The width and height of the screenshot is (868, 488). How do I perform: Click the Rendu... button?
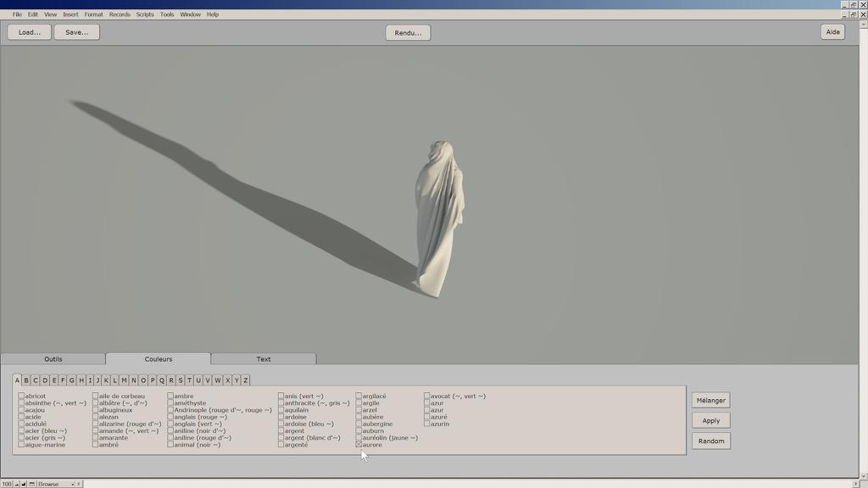point(408,32)
